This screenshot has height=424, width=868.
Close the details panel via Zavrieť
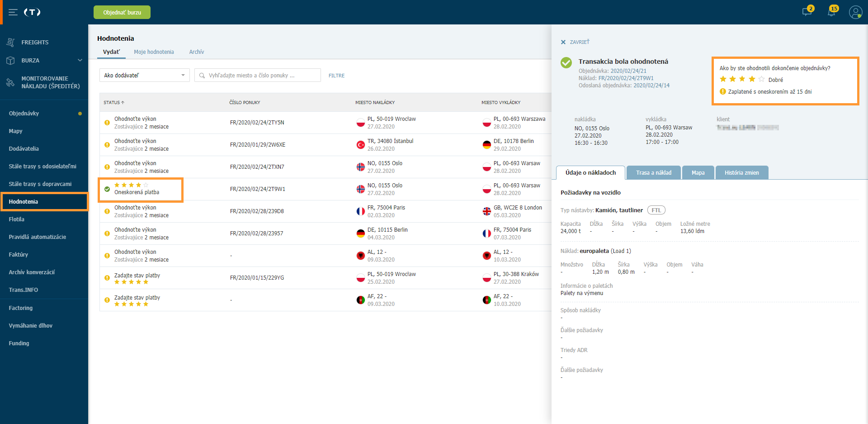580,42
